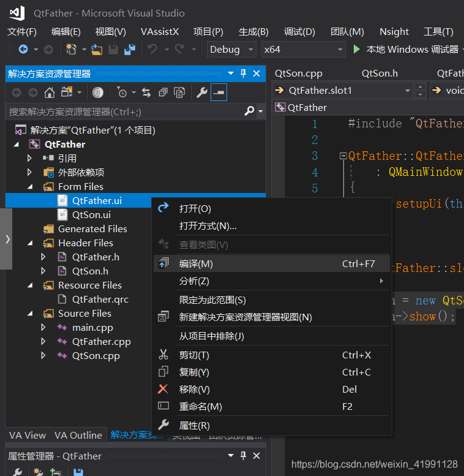Click the 本地 Windows 调试器 button label

pyautogui.click(x=412, y=49)
